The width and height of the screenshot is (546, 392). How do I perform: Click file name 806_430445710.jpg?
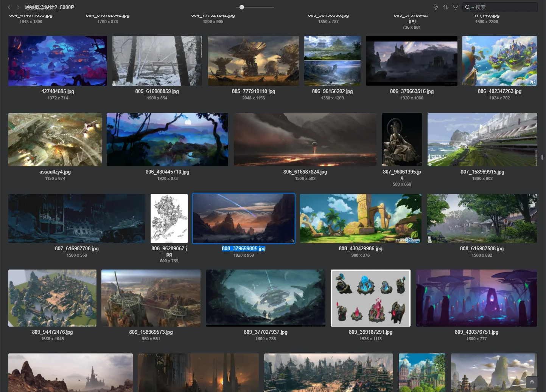(x=167, y=172)
